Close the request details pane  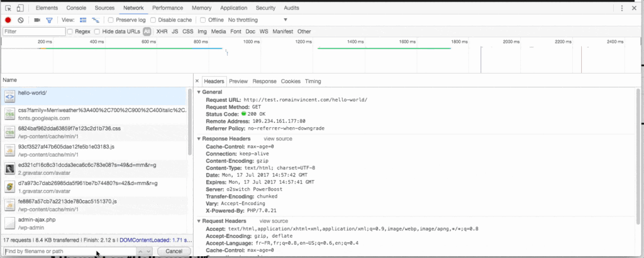197,81
